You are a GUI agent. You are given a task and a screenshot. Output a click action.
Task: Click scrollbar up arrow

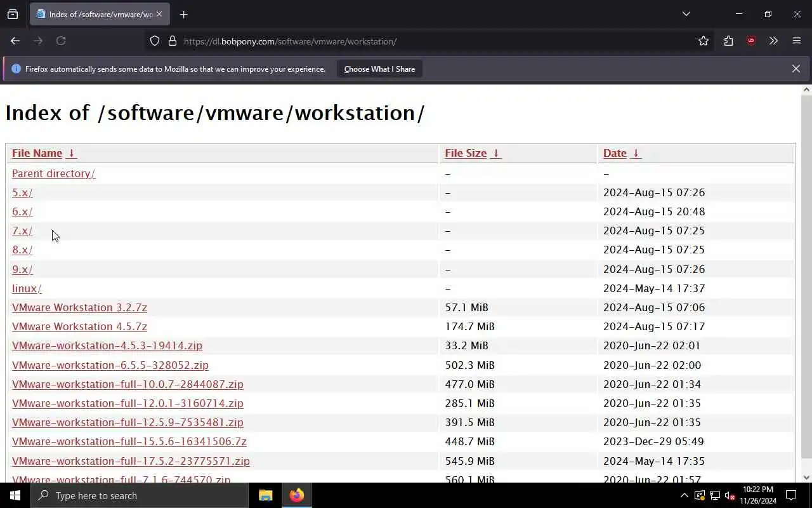[x=806, y=90]
